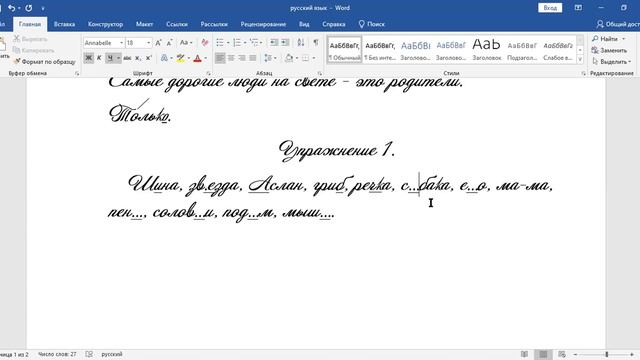Switch to Ссылки tab
Viewport: 640px width, 360px height.
tap(177, 24)
